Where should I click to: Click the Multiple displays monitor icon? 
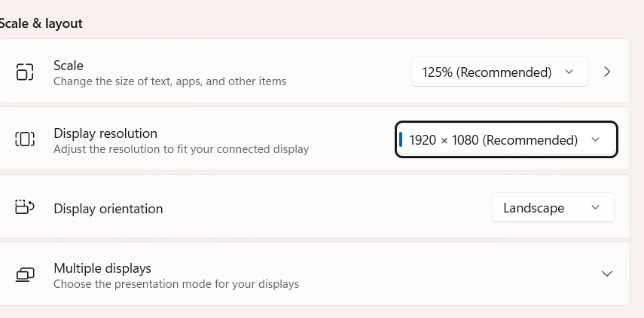pyautogui.click(x=25, y=274)
